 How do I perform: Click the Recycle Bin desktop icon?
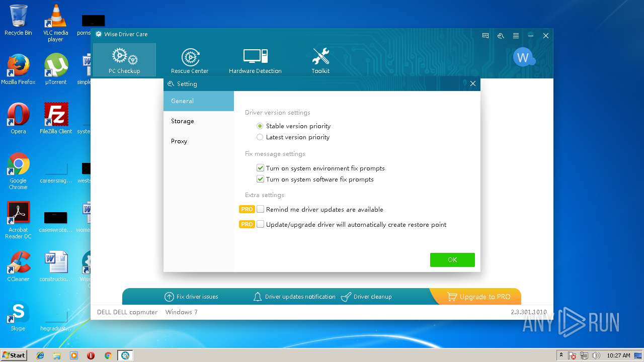(18, 20)
